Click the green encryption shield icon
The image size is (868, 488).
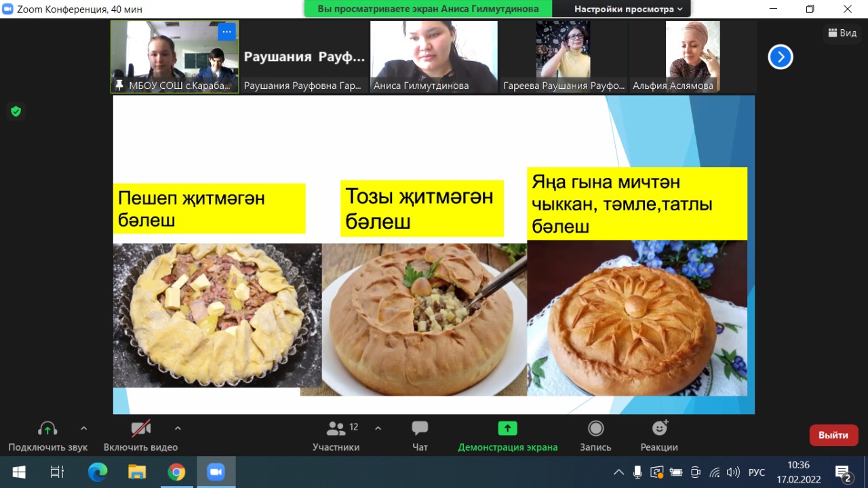pos(16,111)
